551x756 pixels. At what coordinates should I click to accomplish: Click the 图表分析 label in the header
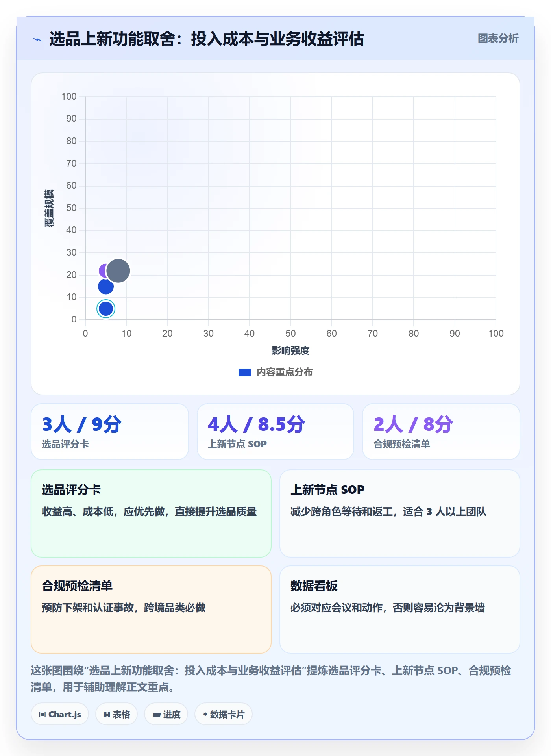(498, 39)
